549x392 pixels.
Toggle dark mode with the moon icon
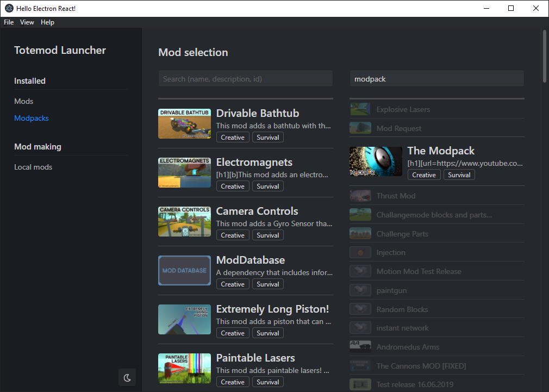(x=127, y=377)
